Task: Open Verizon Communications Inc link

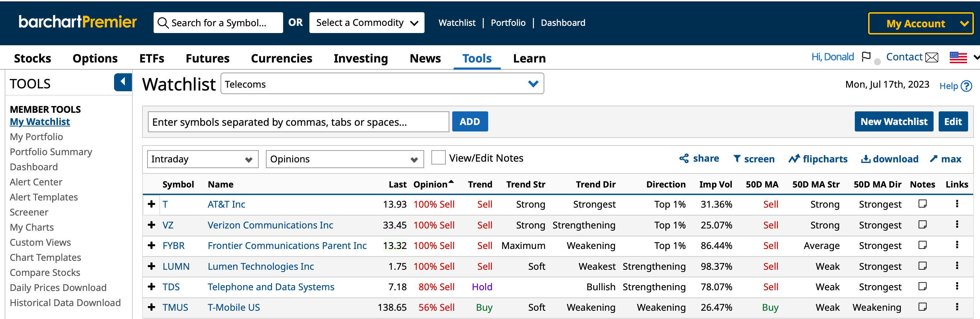Action: [270, 225]
